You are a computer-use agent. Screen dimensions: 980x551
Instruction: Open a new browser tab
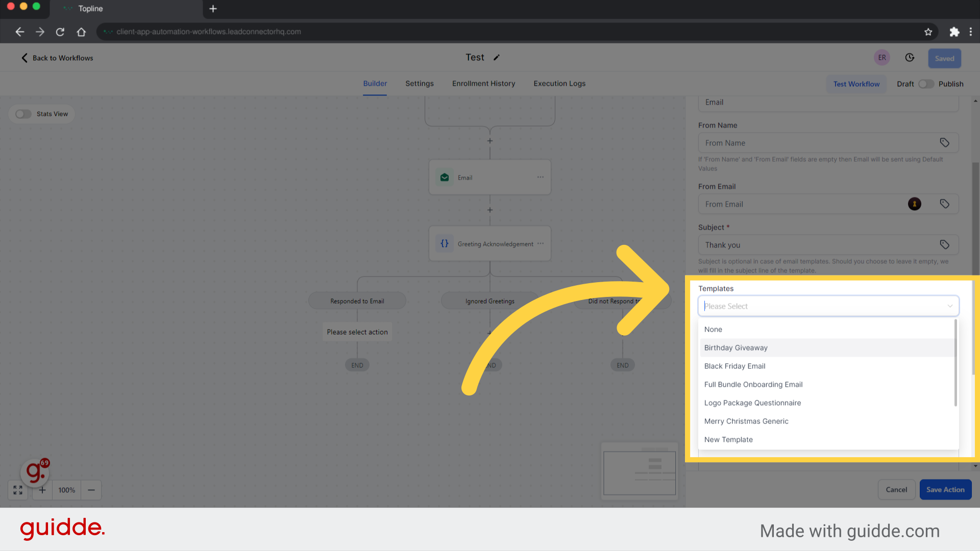click(x=213, y=9)
